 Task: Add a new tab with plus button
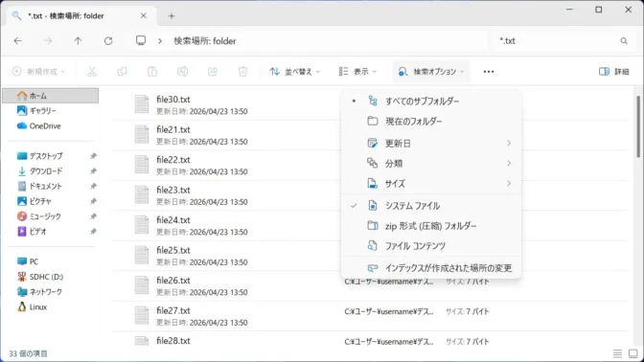coord(172,16)
